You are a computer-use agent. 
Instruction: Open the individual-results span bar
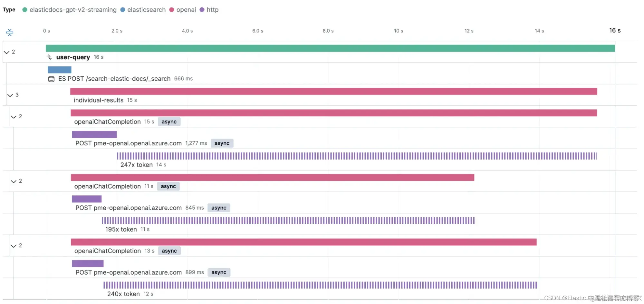334,91
